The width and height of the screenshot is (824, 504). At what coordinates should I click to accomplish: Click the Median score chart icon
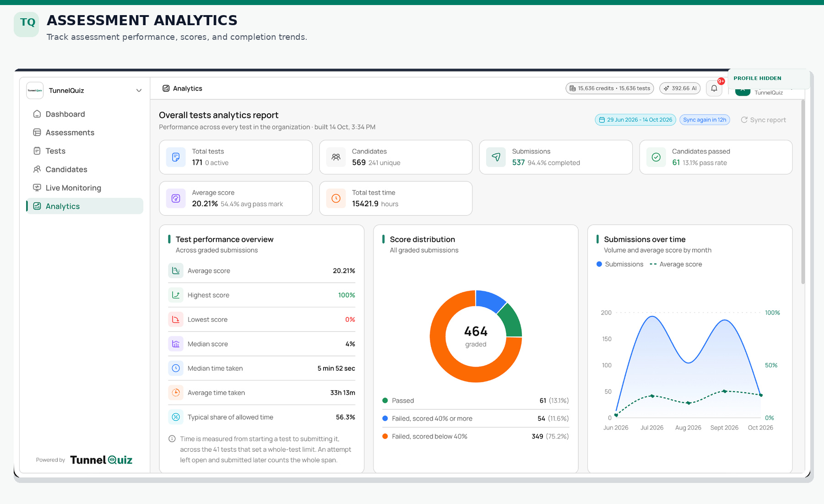(176, 344)
